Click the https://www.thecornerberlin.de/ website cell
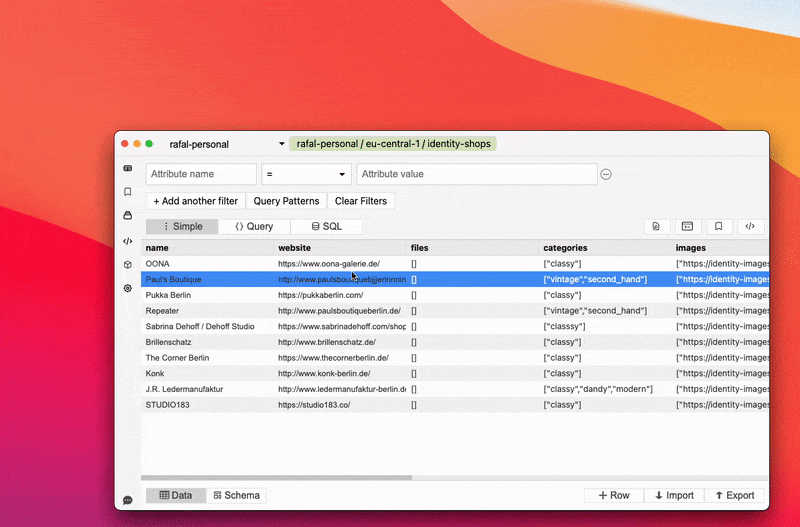This screenshot has width=800, height=527. click(340, 358)
